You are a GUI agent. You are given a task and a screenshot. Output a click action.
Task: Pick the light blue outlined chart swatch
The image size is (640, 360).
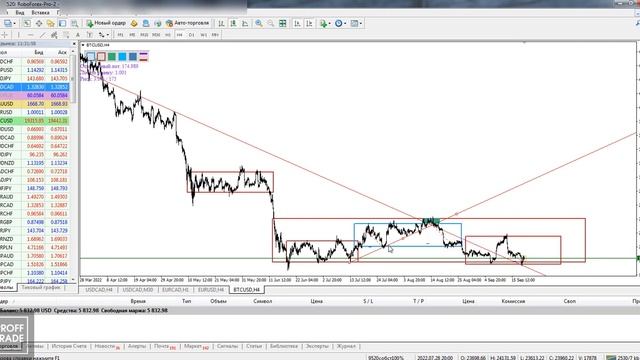click(91, 56)
